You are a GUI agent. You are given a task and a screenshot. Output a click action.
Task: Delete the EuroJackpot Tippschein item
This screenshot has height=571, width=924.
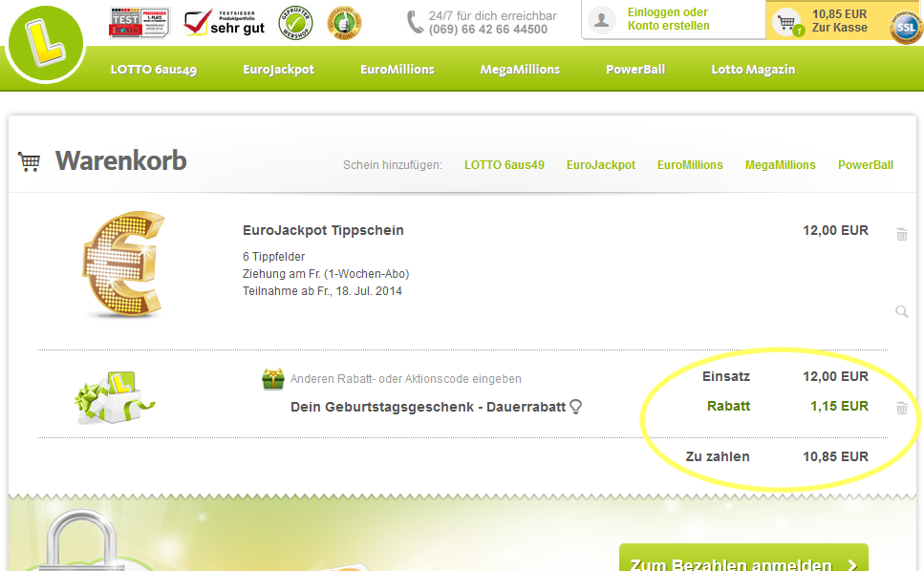(902, 234)
